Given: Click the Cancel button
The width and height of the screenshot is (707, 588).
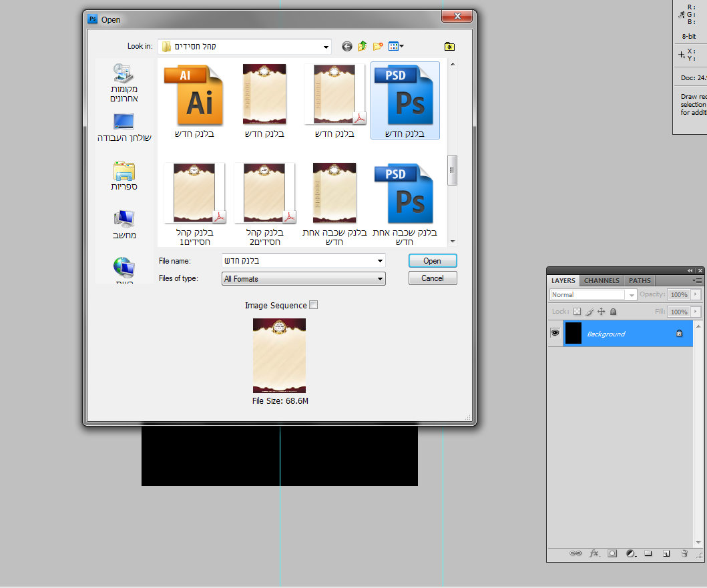Looking at the screenshot, I should tap(432, 278).
